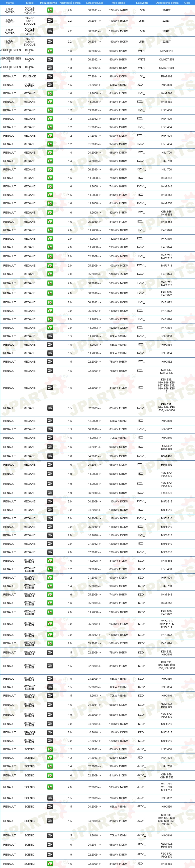Click the Model column header
Image resolution: width=195 pixels, height=868 pixels.
(x=30, y=3)
